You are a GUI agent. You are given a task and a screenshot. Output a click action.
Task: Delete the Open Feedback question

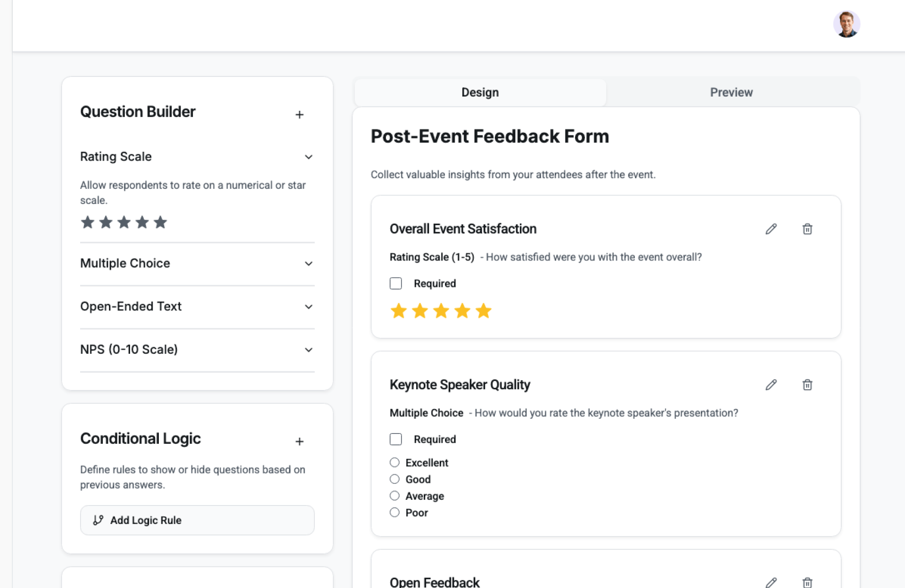pos(807,582)
